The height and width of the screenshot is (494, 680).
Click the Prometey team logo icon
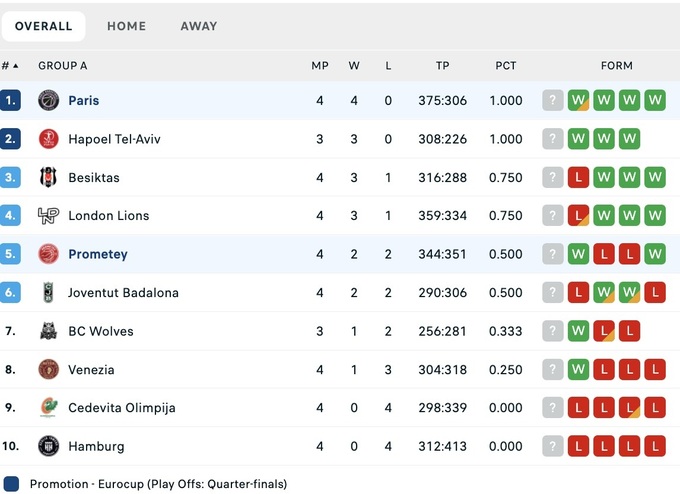48,254
